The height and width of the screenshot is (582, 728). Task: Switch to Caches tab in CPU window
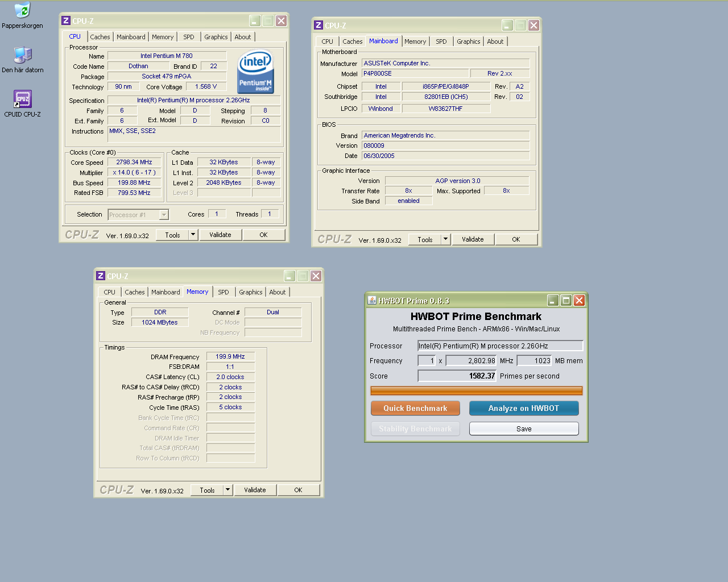click(x=100, y=37)
